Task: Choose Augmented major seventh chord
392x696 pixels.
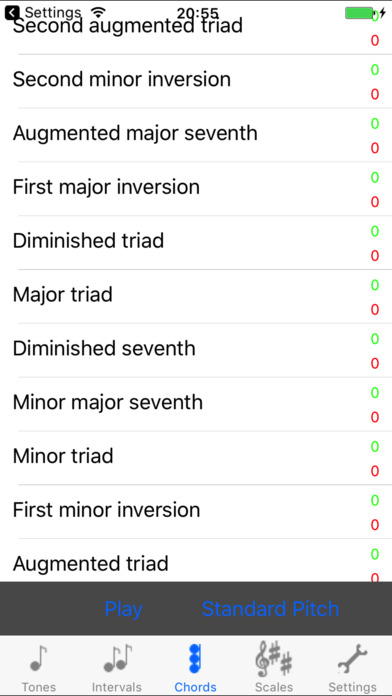Action: [x=196, y=135]
